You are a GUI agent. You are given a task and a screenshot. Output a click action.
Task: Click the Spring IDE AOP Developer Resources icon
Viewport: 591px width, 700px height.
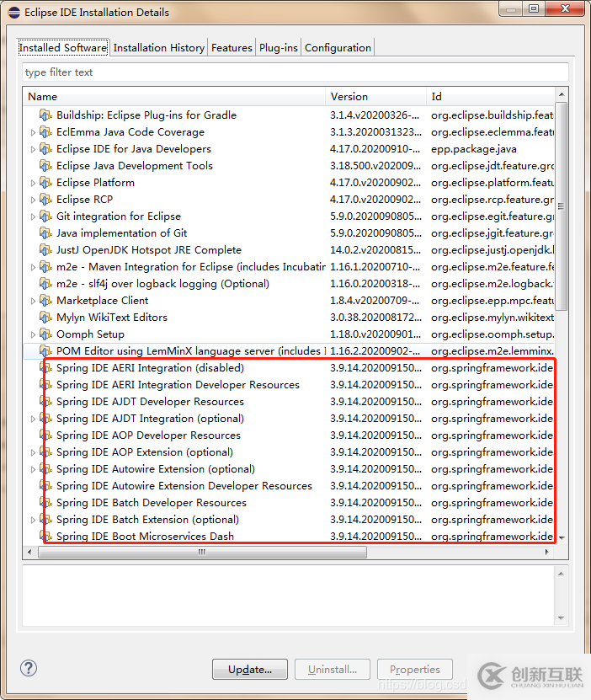(45, 435)
